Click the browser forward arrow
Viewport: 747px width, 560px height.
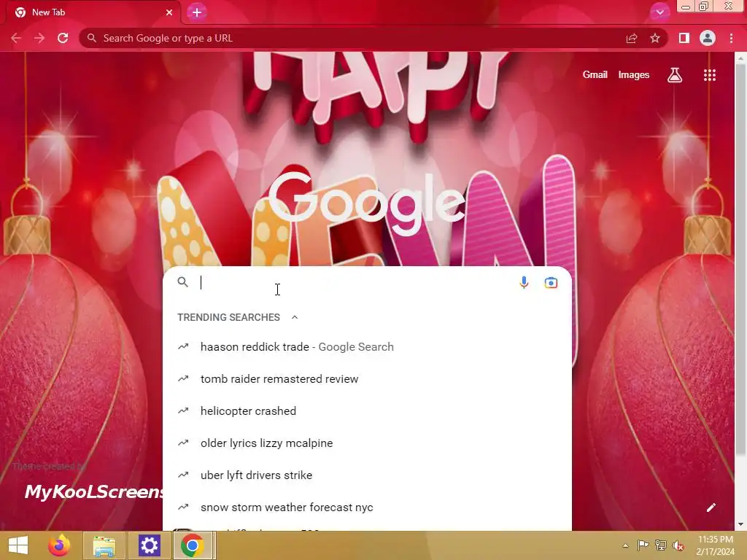(39, 38)
